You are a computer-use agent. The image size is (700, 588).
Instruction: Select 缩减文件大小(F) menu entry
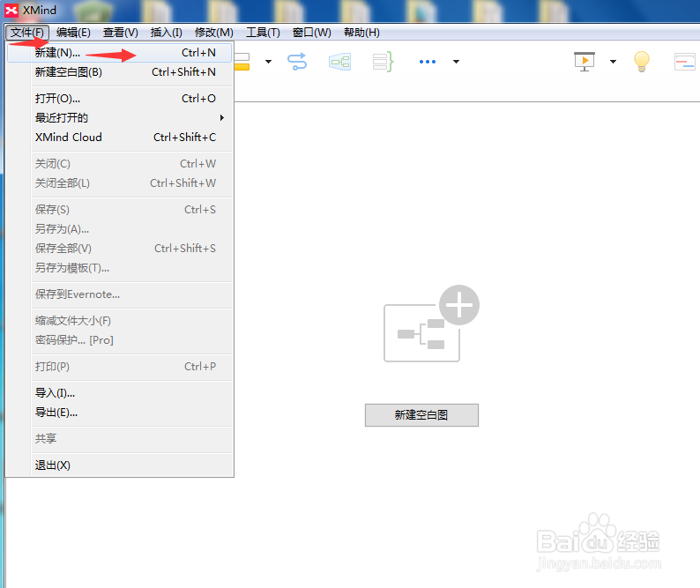coord(120,321)
